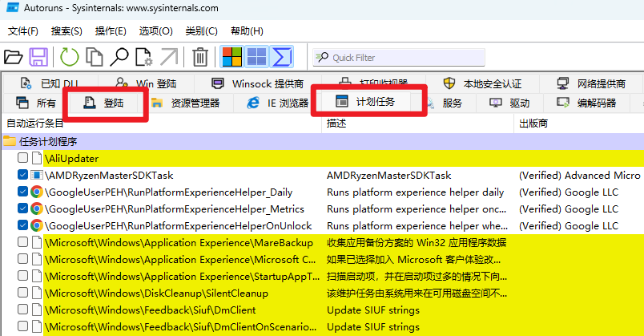644x336 pixels.
Task: Click the folder icon of 任务计划程序 group
Action: click(10, 141)
